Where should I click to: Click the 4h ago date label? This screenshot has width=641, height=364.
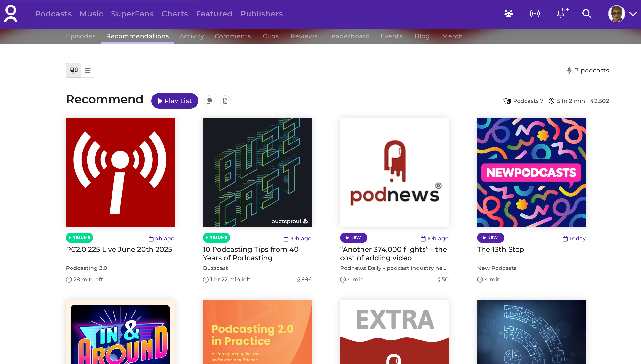(161, 239)
